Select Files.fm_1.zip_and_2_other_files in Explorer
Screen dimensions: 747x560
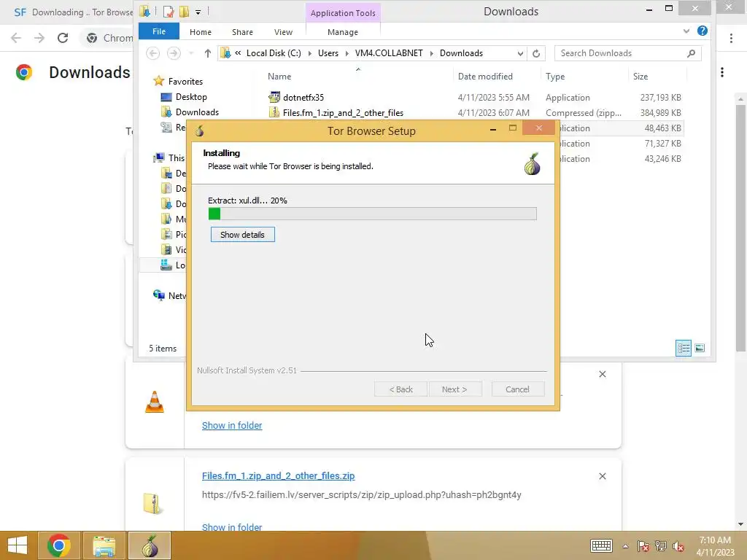coord(343,113)
